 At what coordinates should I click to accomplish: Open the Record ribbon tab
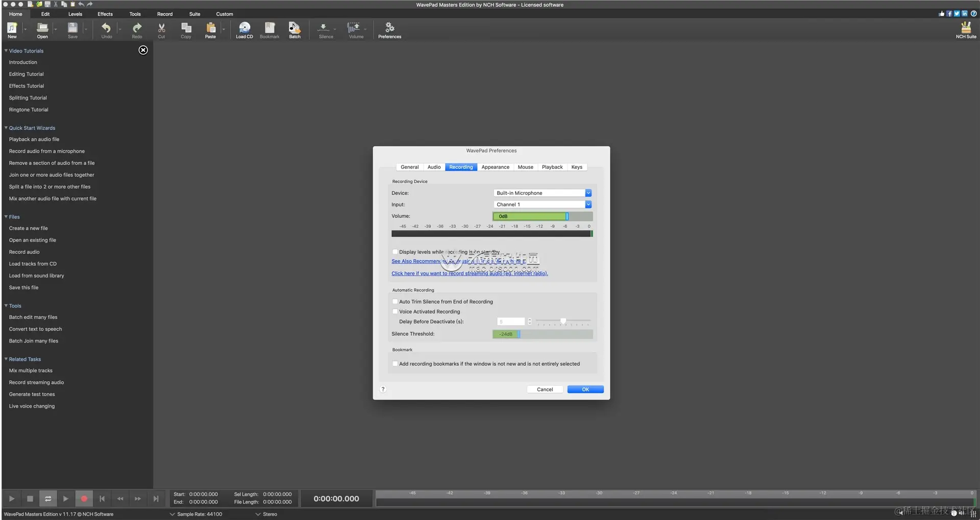tap(165, 14)
